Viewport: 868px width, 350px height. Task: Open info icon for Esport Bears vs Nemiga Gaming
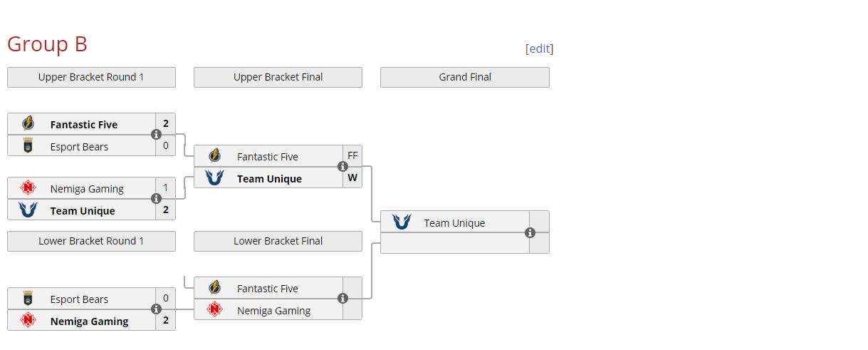pos(156,309)
